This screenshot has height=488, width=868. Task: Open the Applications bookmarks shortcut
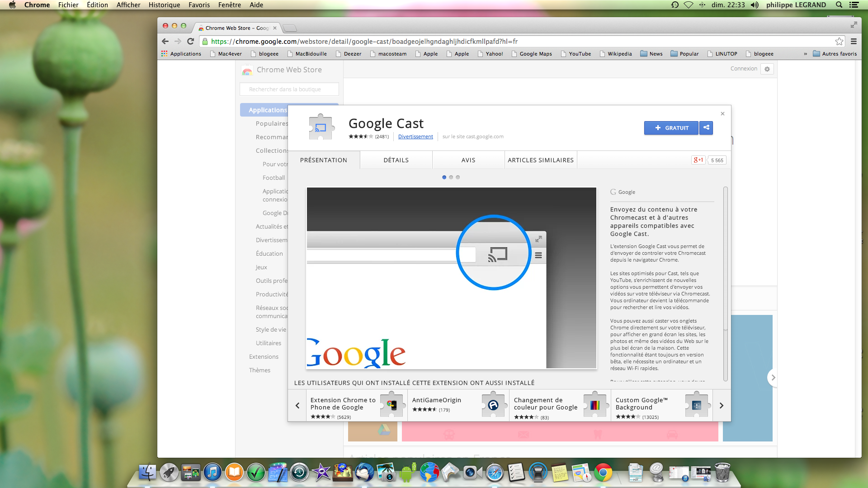pos(181,54)
